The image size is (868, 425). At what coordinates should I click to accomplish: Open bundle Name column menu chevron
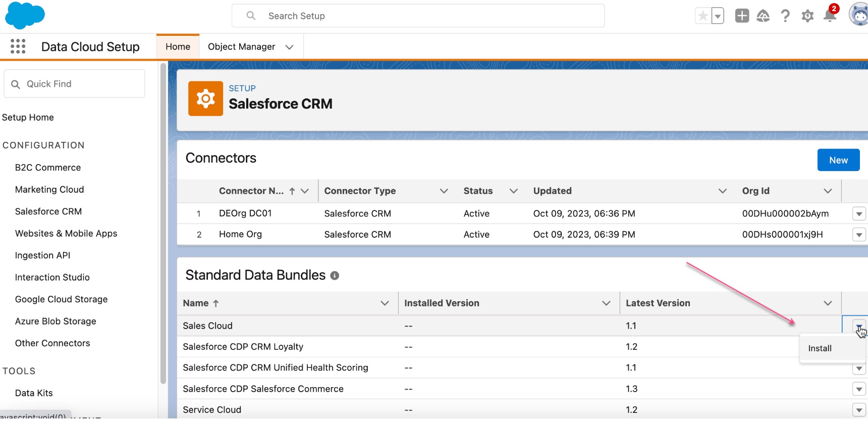pyautogui.click(x=385, y=303)
